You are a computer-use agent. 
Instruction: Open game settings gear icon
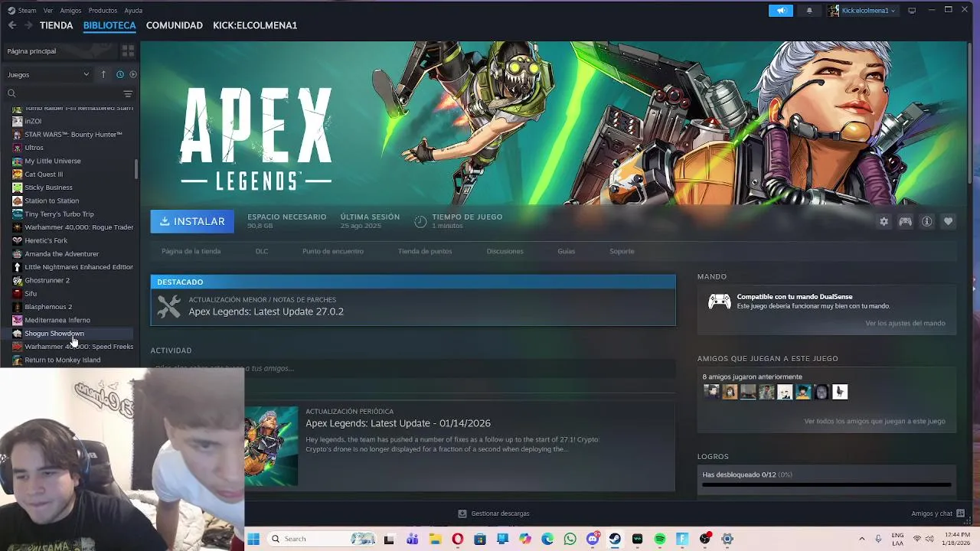(884, 221)
